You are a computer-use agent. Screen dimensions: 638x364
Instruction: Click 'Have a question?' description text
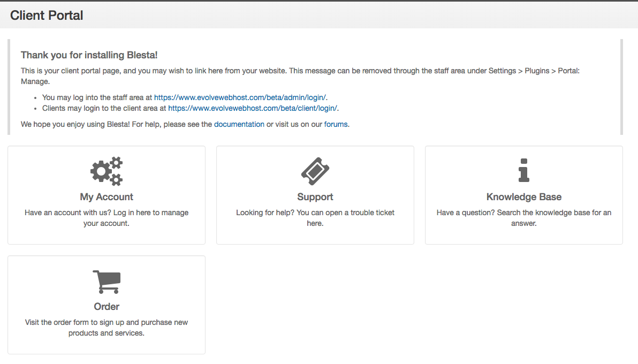(x=523, y=218)
